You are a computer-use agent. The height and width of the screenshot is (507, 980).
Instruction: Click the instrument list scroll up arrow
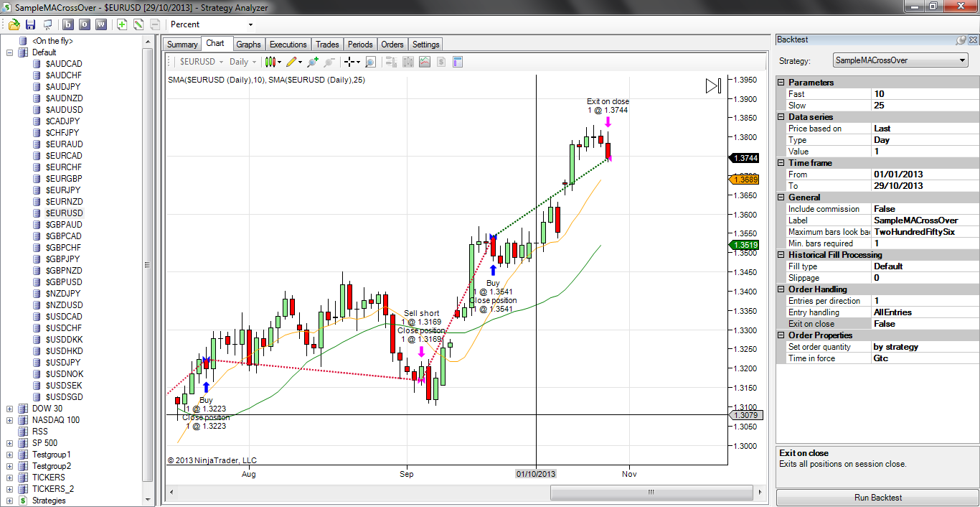tap(148, 42)
